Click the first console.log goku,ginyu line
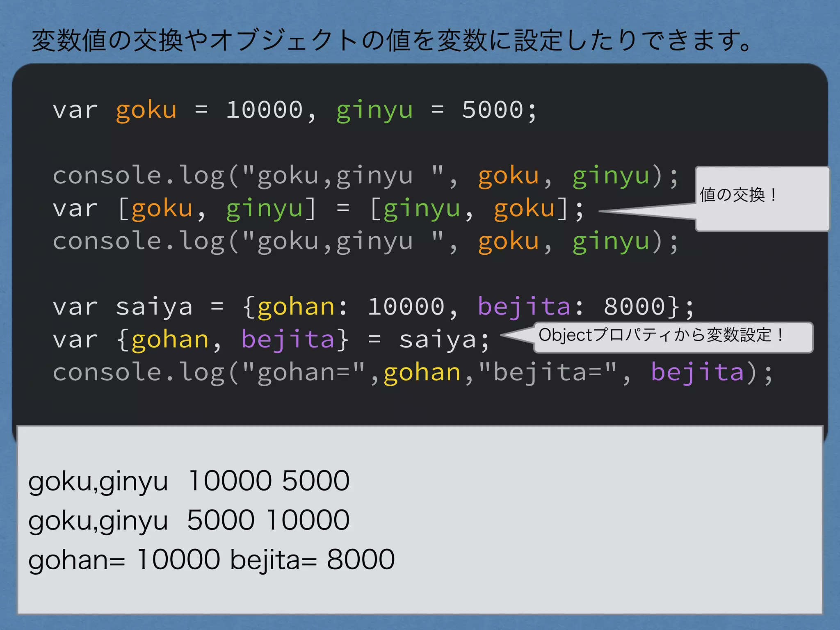The image size is (840, 630). 365,176
